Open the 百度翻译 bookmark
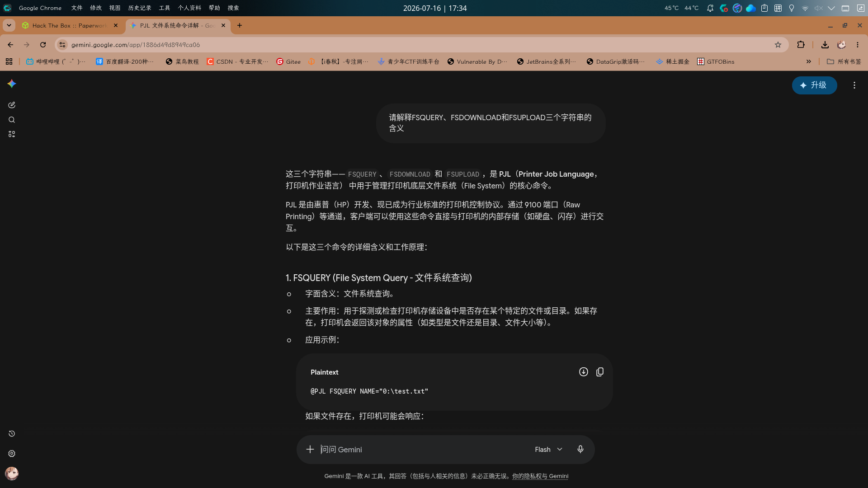 (125, 61)
